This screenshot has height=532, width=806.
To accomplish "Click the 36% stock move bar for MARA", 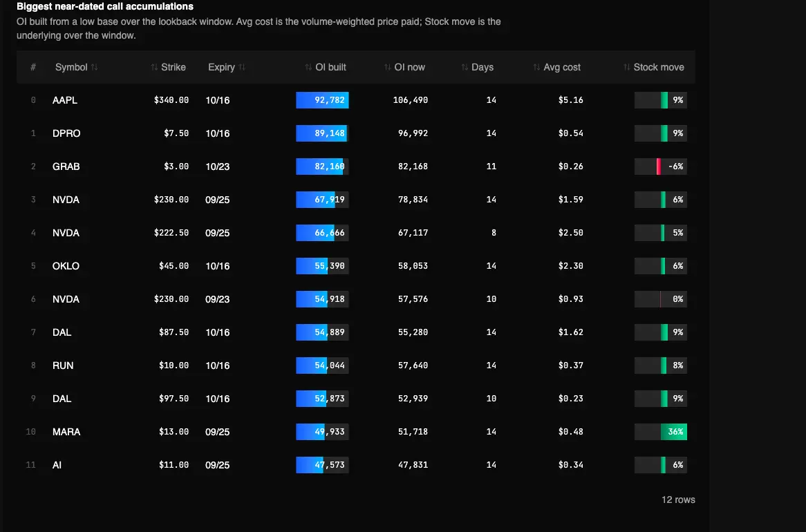I will point(661,432).
